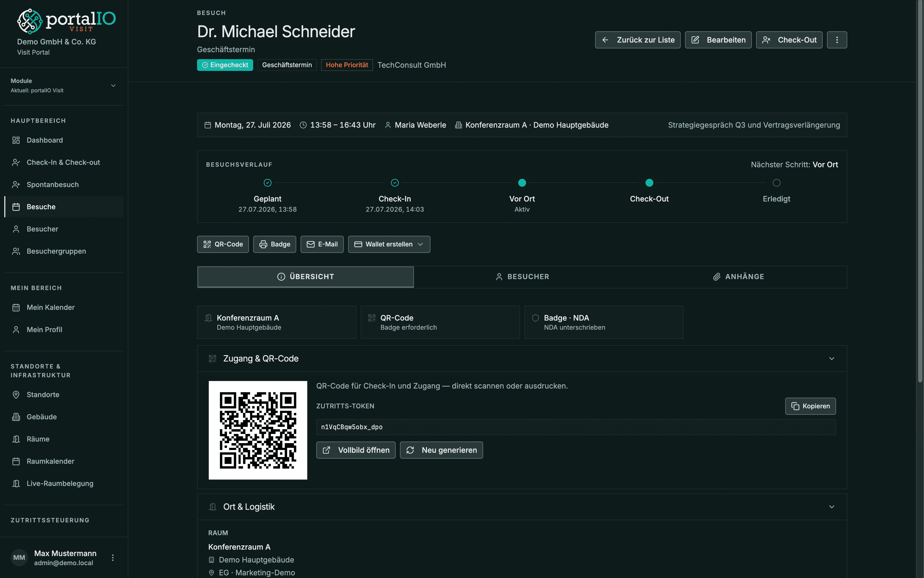This screenshot has width=924, height=578.
Task: Go to Check-In & Check-out
Action: (x=64, y=162)
